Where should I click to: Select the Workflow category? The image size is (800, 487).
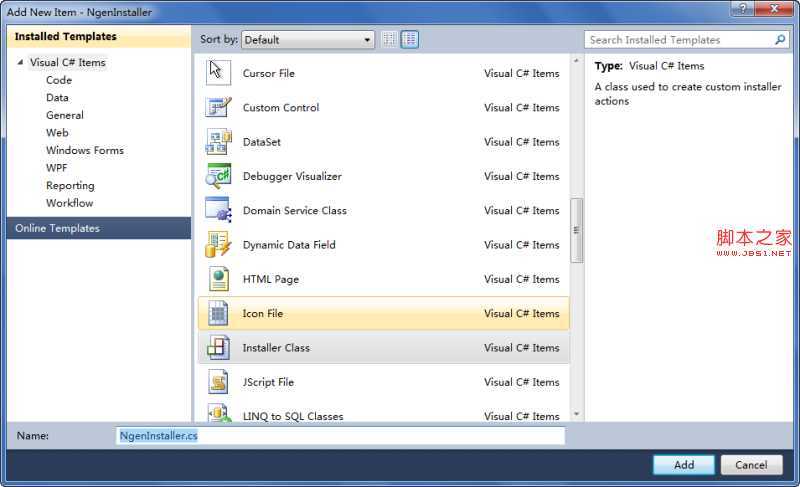pyautogui.click(x=69, y=203)
